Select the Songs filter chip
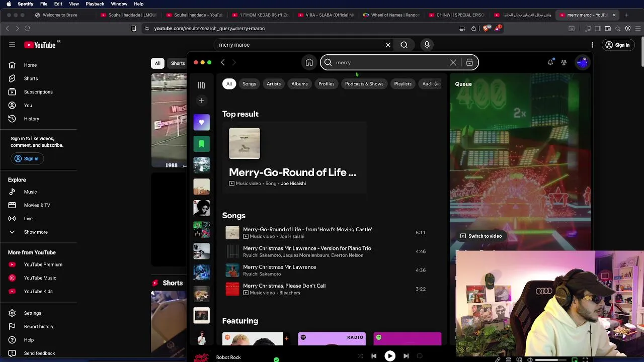 tap(249, 83)
